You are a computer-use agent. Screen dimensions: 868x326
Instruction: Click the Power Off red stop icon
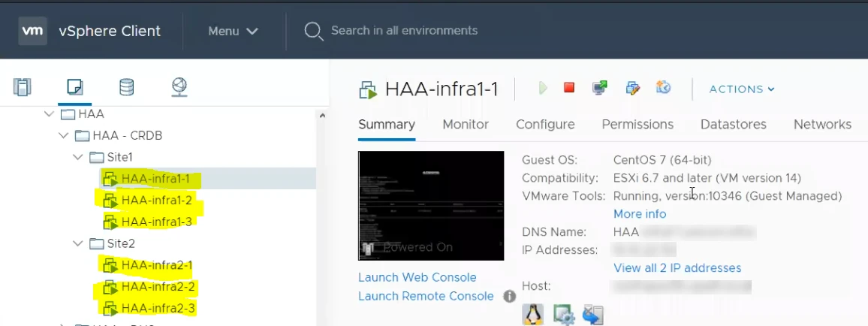coord(569,87)
